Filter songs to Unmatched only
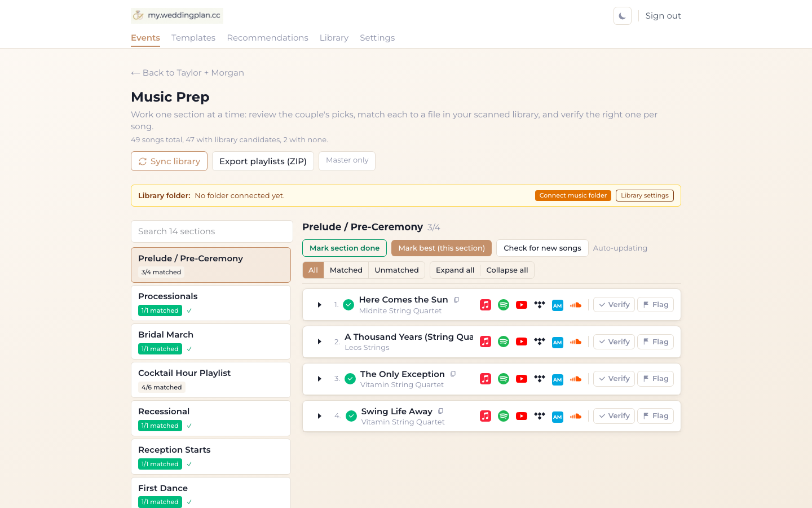The image size is (812, 508). click(396, 270)
